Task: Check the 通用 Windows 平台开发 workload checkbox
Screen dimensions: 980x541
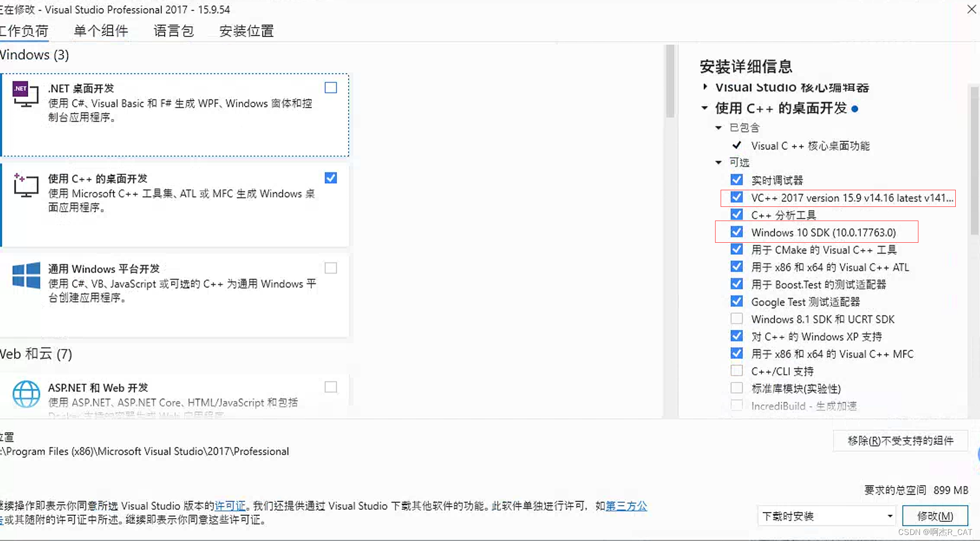Action: click(331, 268)
